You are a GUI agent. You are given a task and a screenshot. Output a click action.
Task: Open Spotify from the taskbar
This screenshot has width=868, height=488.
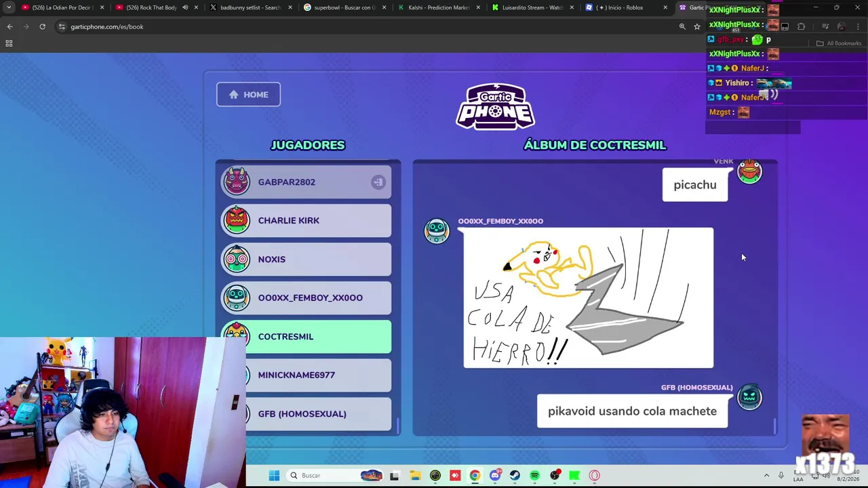[x=535, y=475]
